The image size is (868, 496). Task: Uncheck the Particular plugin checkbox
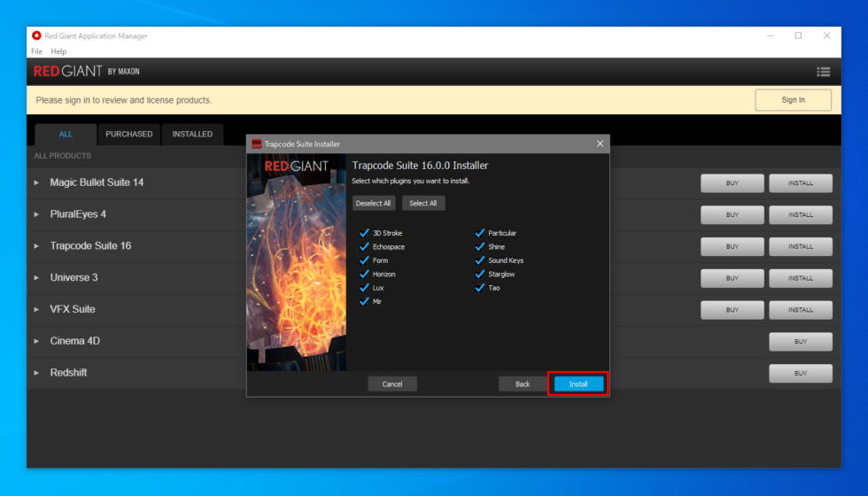click(479, 232)
